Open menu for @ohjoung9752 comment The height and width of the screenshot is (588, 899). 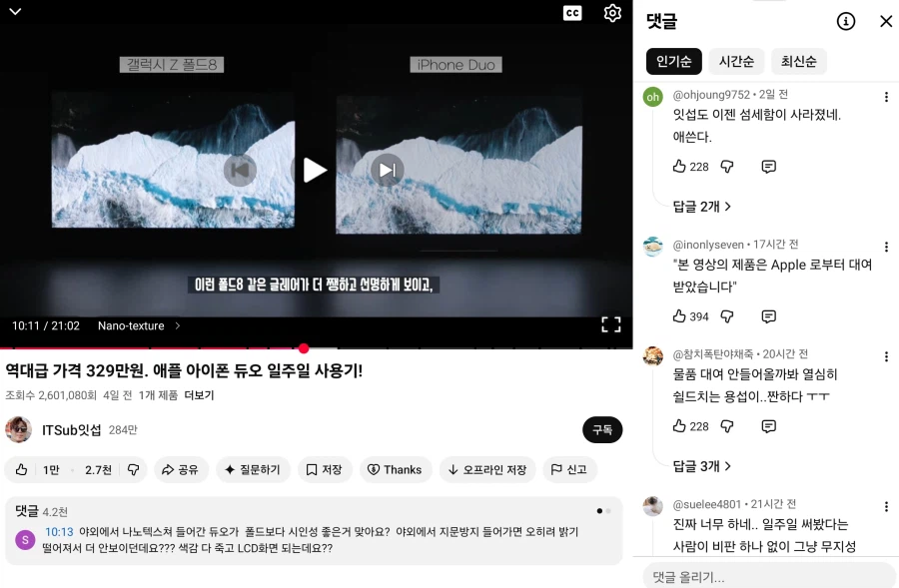886,97
